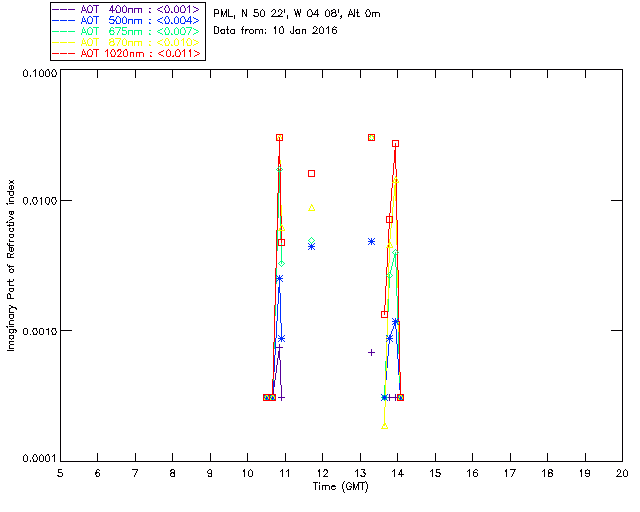Click the x-axis tick label 10
This screenshot has width=640, height=512.
(x=247, y=473)
